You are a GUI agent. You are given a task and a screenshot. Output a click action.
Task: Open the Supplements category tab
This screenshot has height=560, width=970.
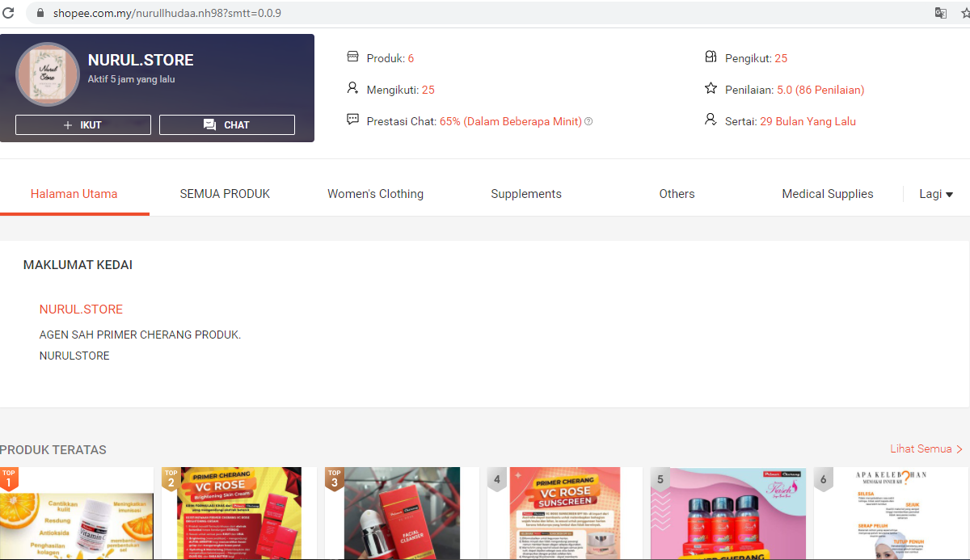[525, 194]
